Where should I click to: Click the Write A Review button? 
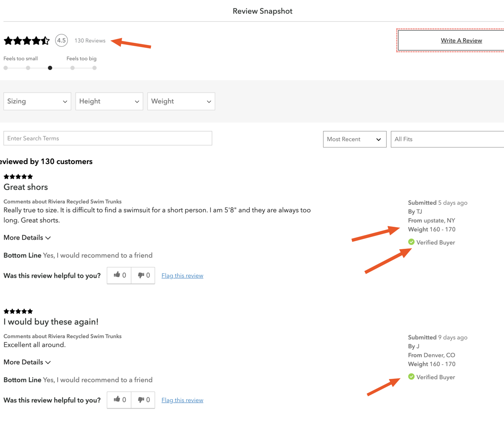click(x=461, y=41)
